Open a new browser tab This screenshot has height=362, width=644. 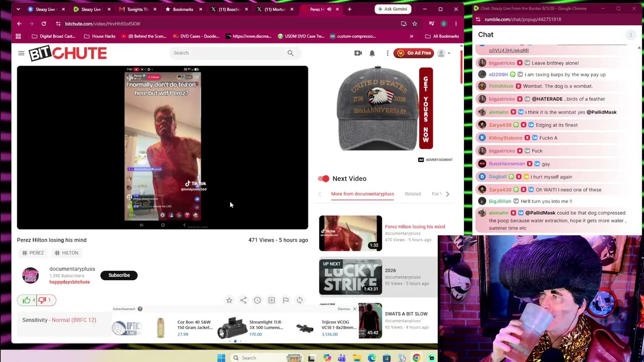tap(349, 9)
